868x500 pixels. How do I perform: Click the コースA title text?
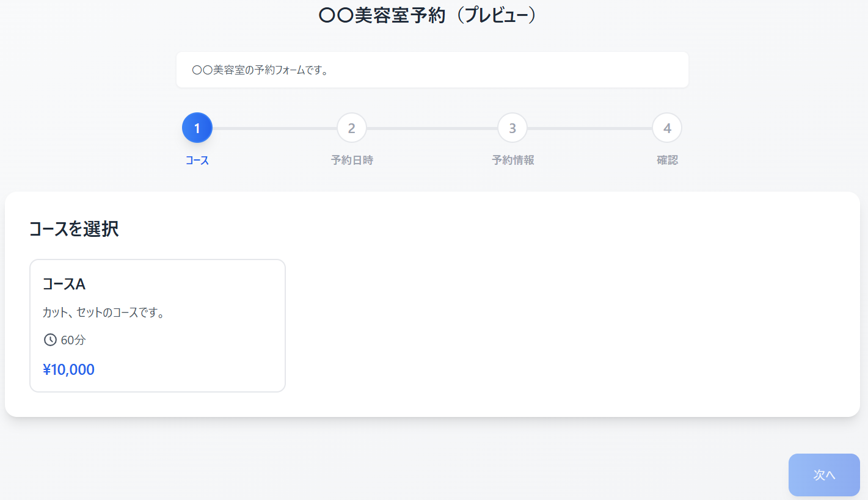[x=64, y=284]
